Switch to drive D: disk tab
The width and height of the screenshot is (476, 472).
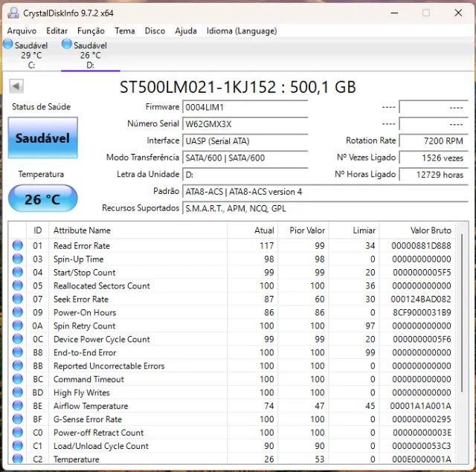(91, 54)
